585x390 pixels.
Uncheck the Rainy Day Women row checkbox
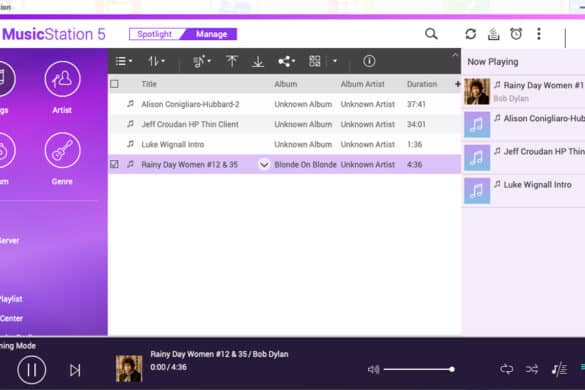tap(115, 164)
